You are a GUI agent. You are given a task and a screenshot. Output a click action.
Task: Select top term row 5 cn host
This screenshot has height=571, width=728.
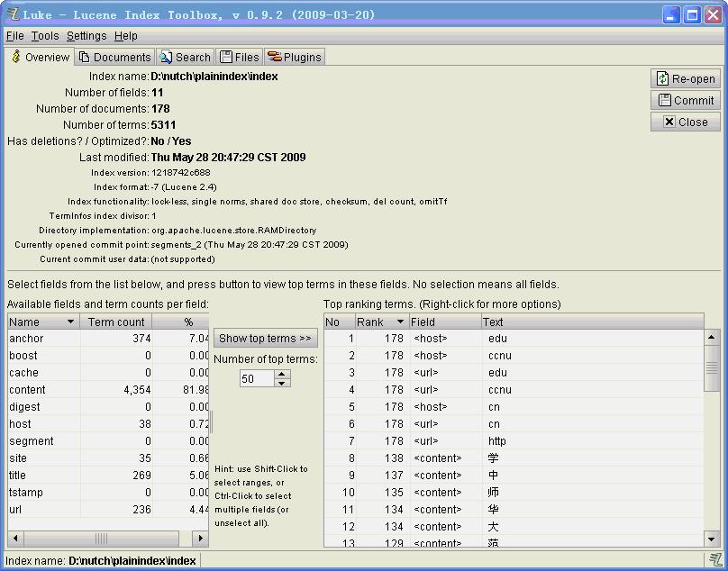(514, 407)
